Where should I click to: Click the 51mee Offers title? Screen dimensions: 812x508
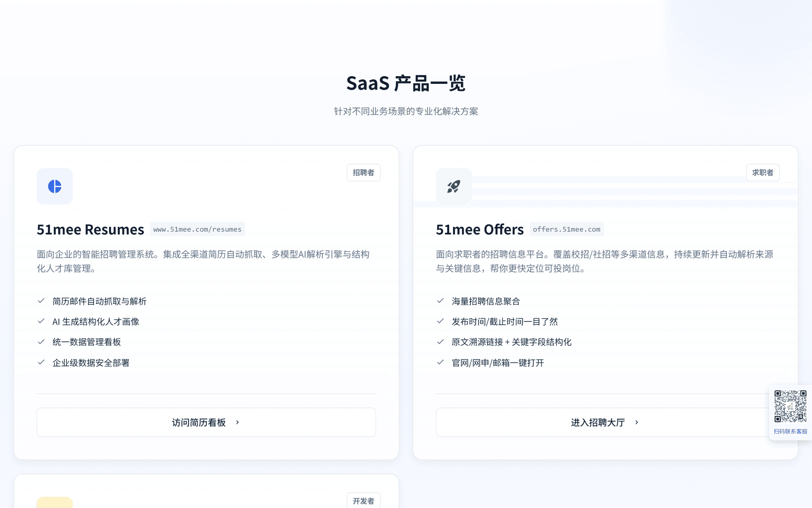click(480, 229)
